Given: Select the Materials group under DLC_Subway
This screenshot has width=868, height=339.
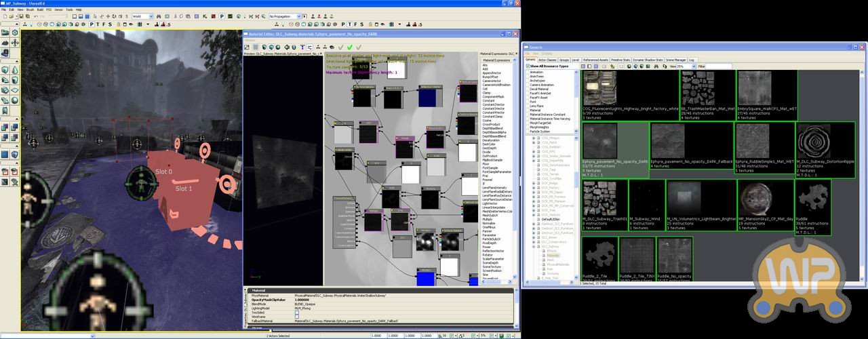Looking at the screenshot, I should 553,255.
